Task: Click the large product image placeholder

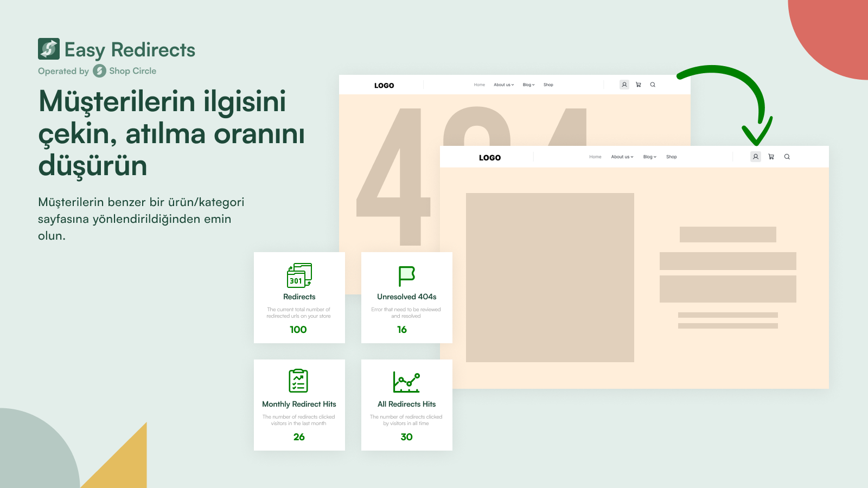Action: [550, 278]
